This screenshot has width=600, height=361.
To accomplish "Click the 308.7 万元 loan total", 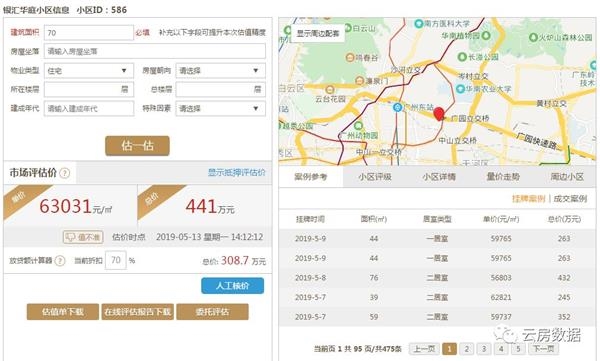I will point(243,261).
